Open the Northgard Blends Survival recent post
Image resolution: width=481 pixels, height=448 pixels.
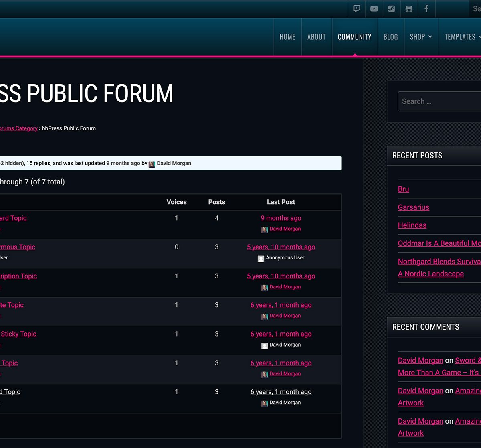click(439, 268)
